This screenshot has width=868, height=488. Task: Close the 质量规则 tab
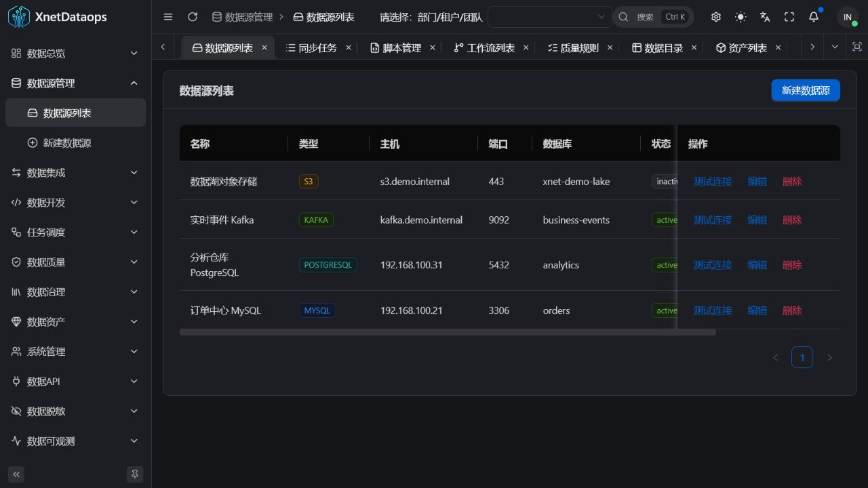pyautogui.click(x=610, y=47)
